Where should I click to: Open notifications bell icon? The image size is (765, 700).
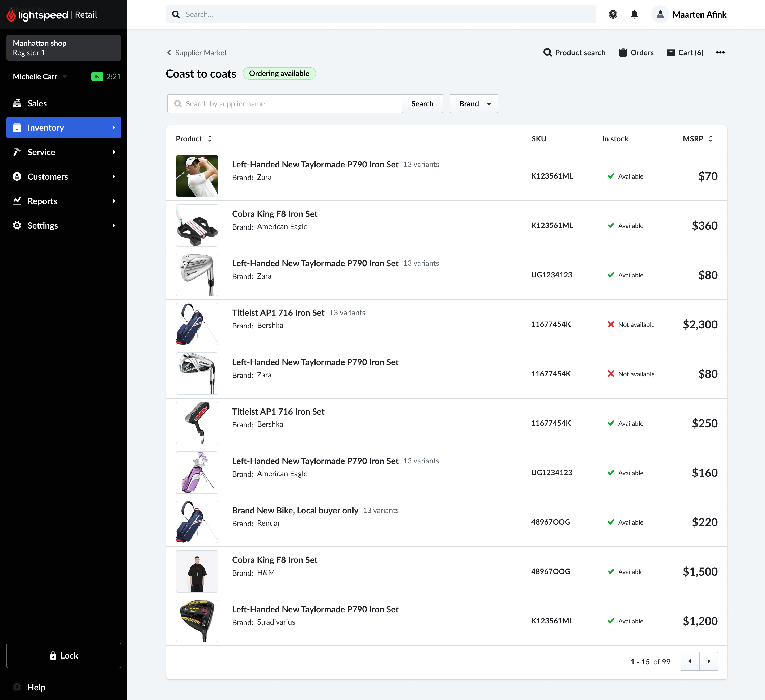(x=634, y=14)
